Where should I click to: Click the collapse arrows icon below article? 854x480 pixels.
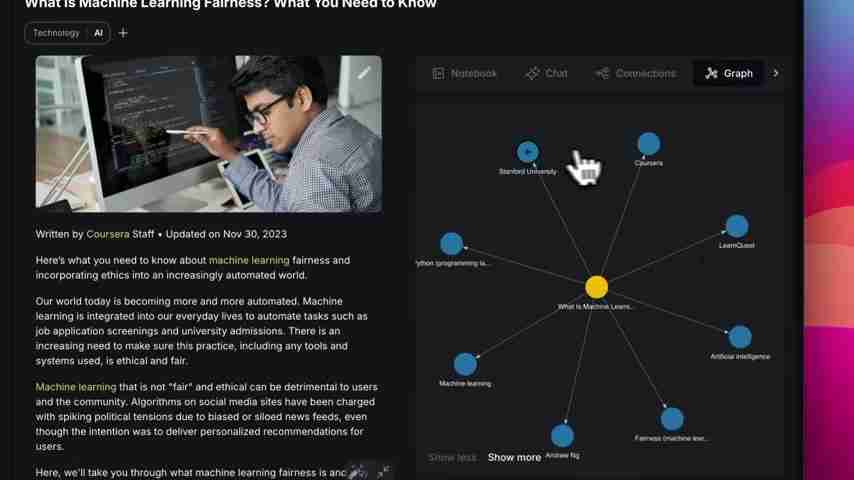[383, 471]
